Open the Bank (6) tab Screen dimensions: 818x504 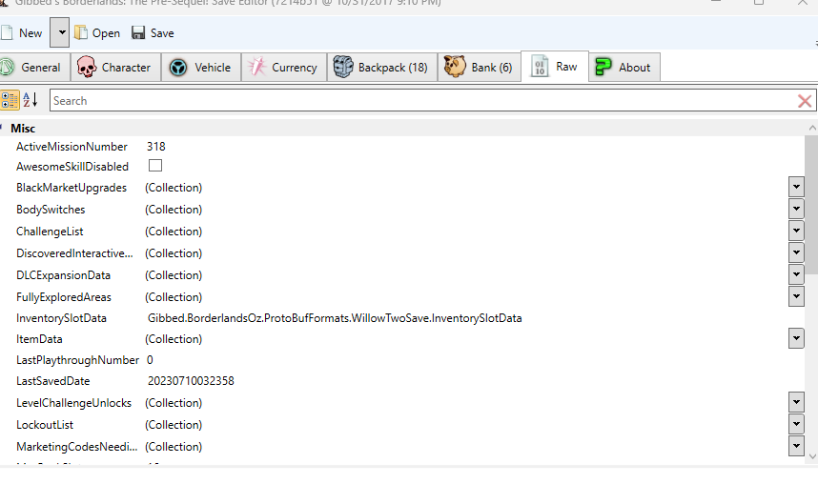[479, 68]
